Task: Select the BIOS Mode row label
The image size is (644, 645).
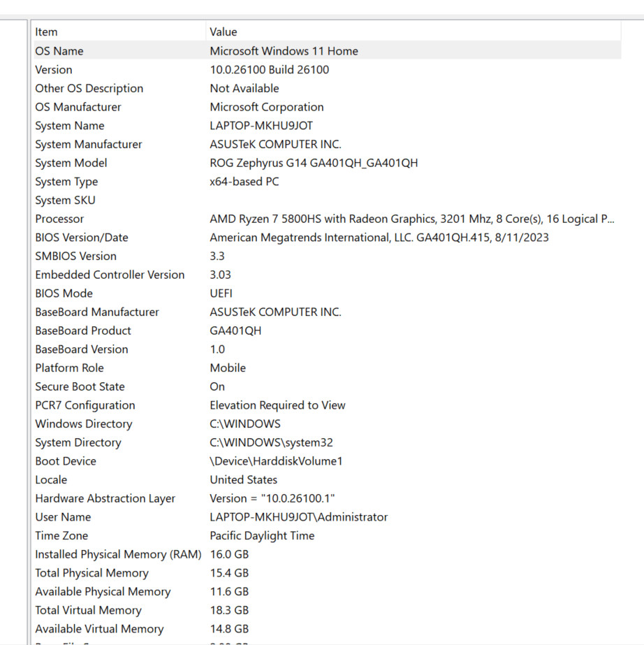Action: tap(64, 293)
